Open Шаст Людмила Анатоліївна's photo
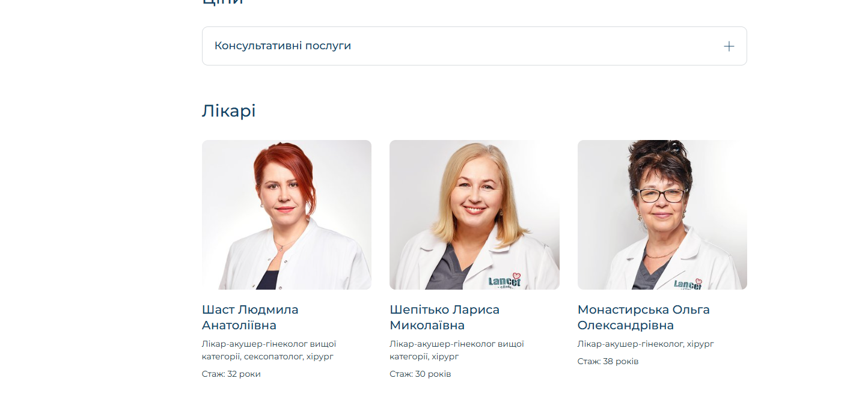This screenshot has height=393, width=868. coord(287,215)
